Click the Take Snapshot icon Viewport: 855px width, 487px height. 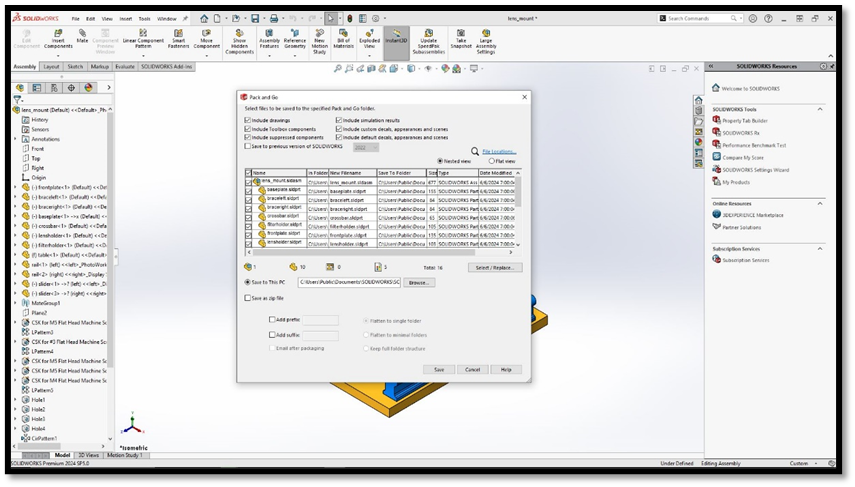coord(461,33)
